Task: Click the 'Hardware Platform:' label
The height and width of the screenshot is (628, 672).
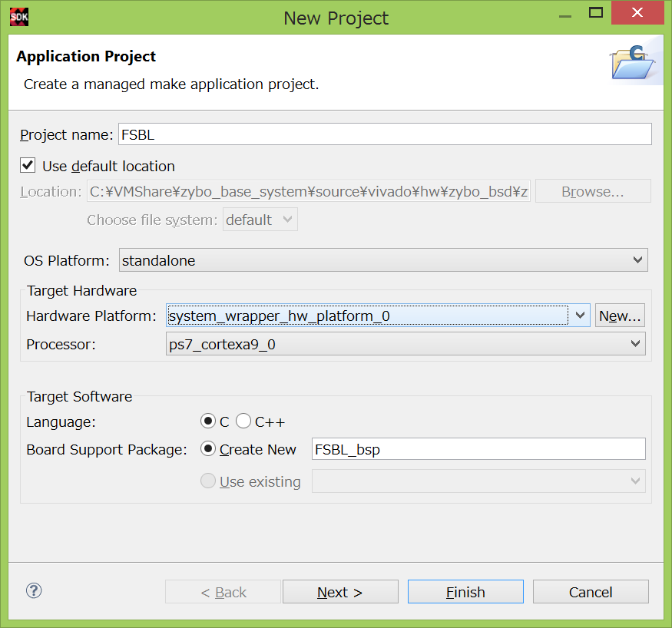Action: click(x=91, y=316)
